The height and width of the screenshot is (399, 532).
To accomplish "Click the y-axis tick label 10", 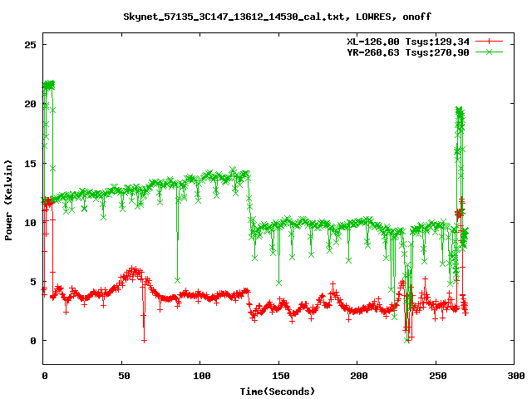I will [x=30, y=223].
